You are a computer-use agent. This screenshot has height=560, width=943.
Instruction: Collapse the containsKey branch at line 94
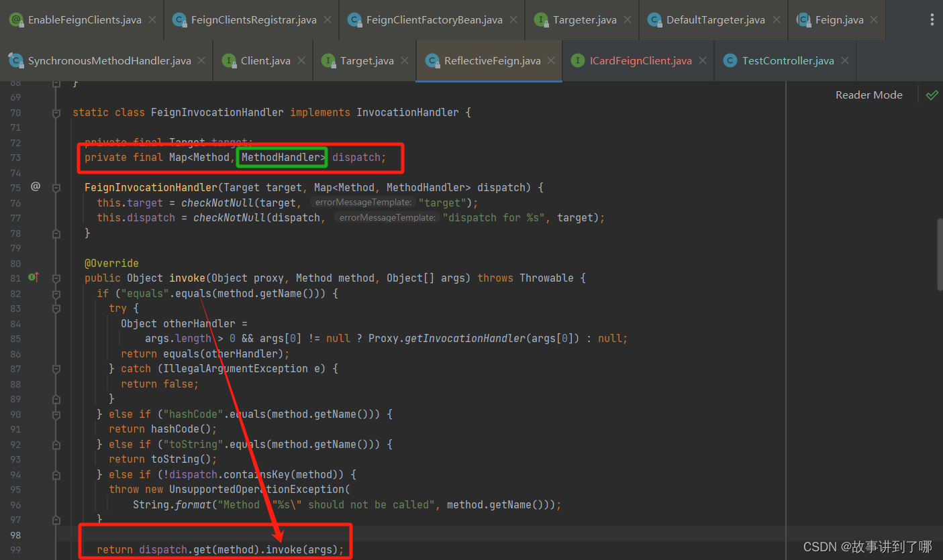pos(56,474)
